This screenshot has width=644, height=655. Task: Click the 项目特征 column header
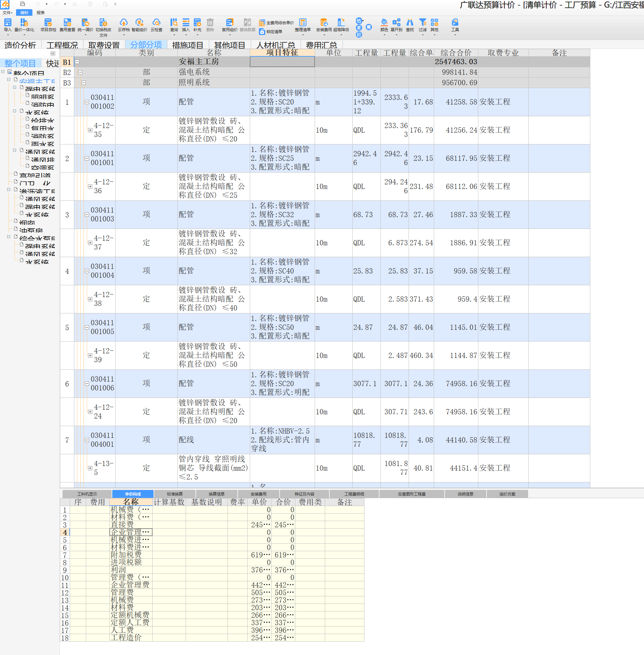[282, 52]
